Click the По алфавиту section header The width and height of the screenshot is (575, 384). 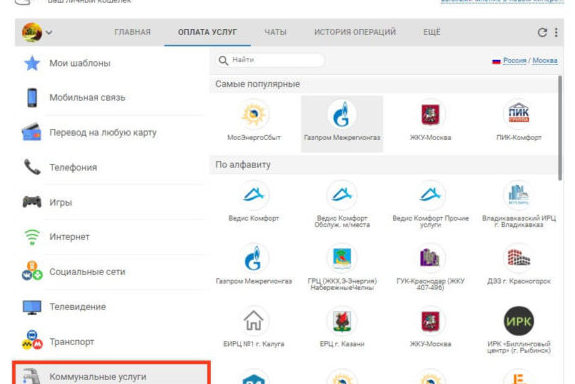click(x=243, y=165)
